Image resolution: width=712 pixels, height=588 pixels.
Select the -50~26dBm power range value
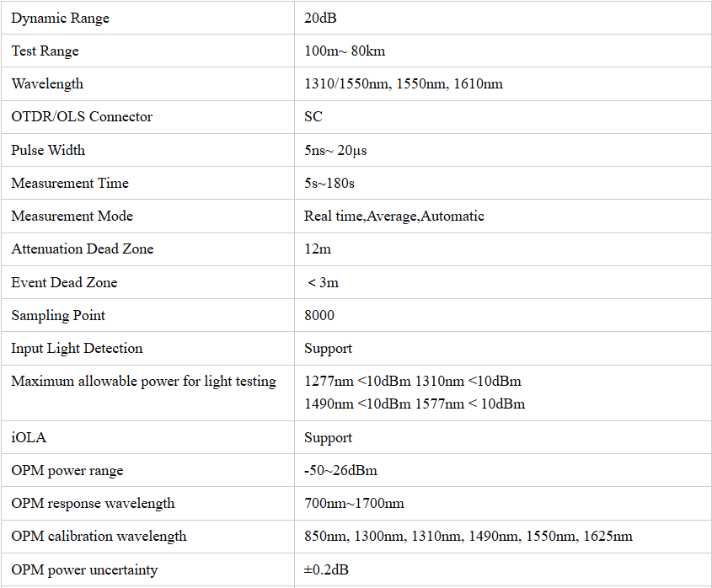pyautogui.click(x=340, y=470)
